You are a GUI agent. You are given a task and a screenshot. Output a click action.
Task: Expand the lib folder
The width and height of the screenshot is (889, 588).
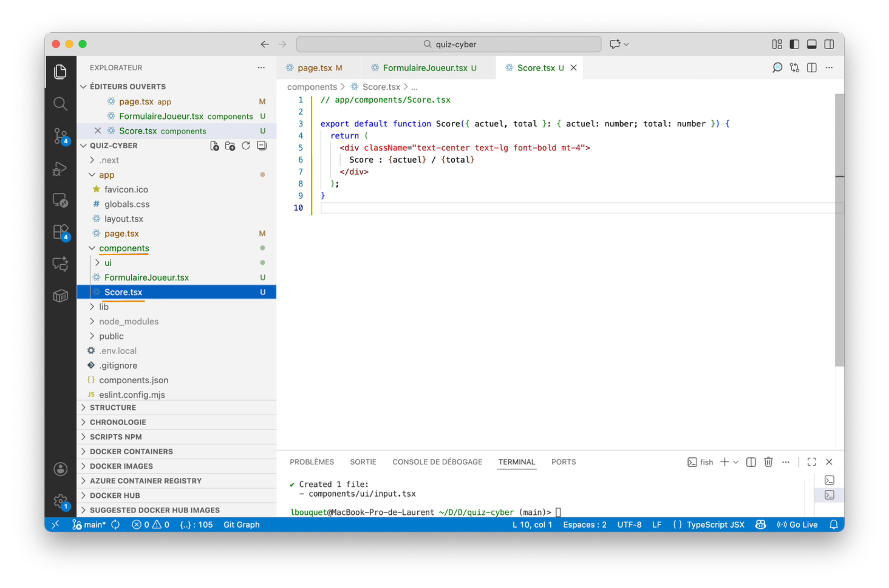[103, 307]
